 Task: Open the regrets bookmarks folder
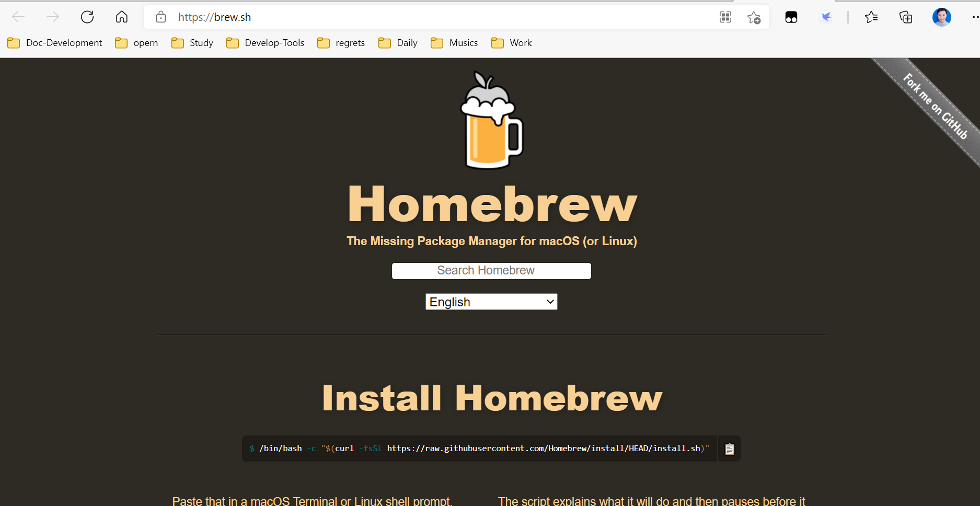point(341,43)
